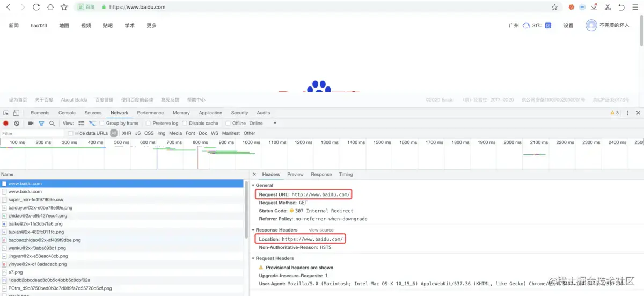Close the request details pane
Image resolution: width=644 pixels, height=296 pixels.
(x=254, y=175)
